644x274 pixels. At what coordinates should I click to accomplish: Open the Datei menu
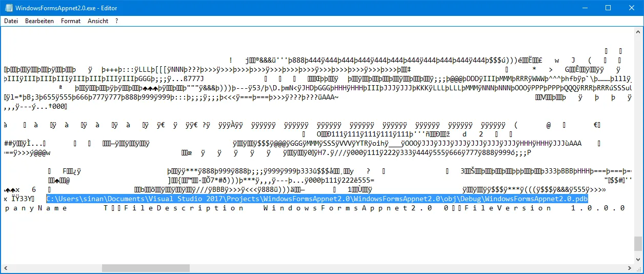11,21
